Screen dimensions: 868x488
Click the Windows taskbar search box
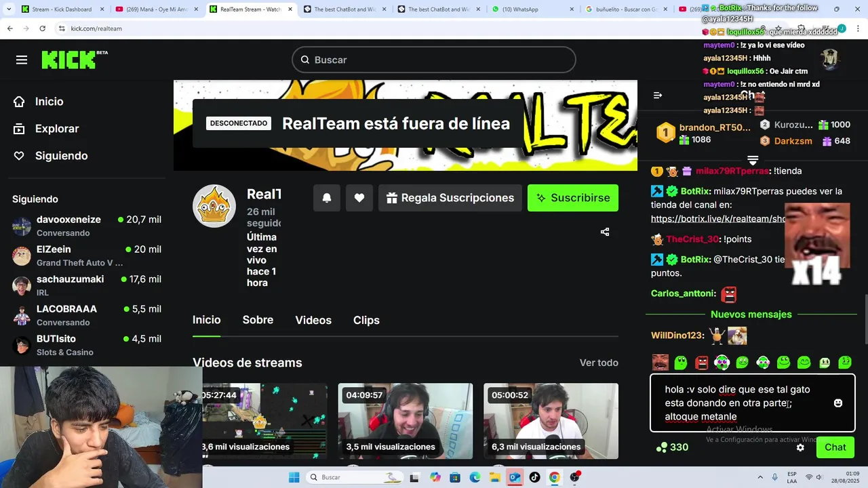click(353, 477)
